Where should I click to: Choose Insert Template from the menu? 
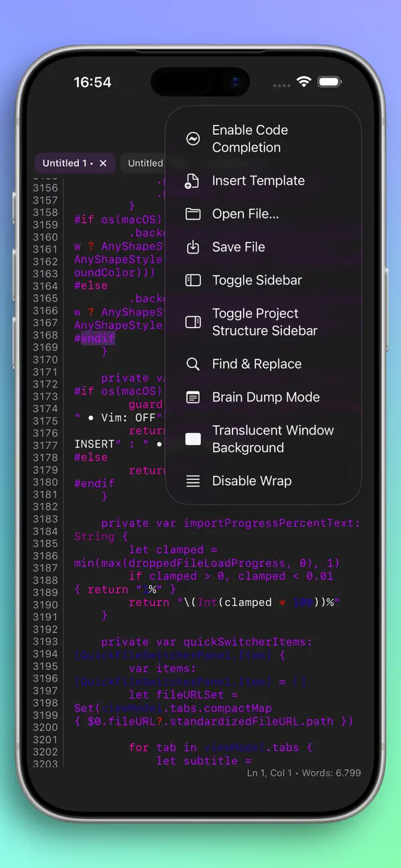coord(257,180)
